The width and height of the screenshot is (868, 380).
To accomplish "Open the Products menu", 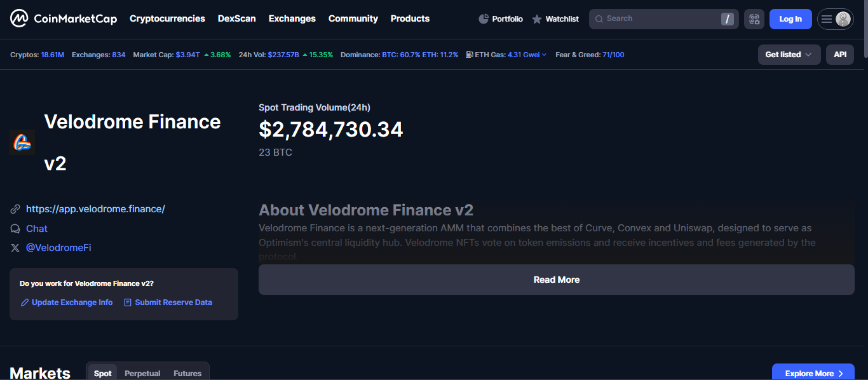I will tap(410, 19).
